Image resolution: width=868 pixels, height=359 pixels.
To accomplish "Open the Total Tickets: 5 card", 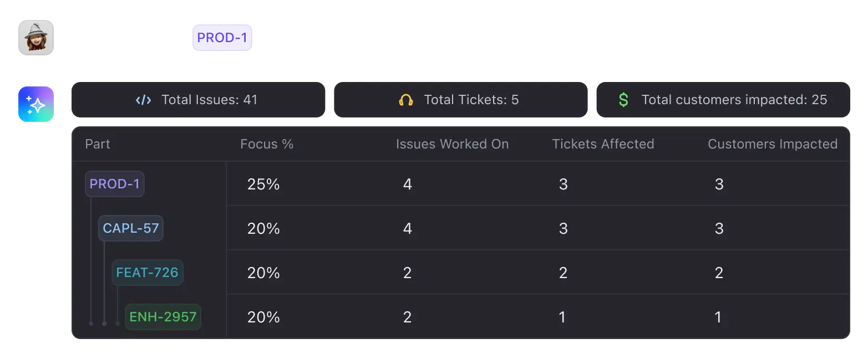I will [460, 100].
